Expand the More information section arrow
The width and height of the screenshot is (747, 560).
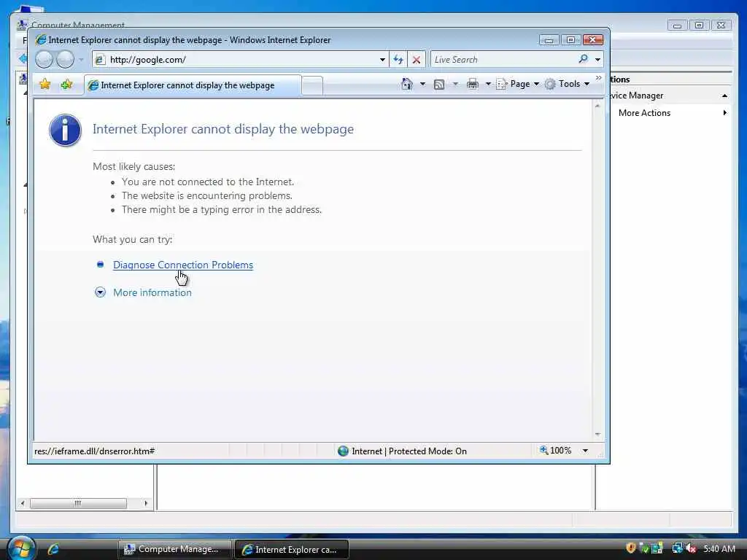click(100, 292)
